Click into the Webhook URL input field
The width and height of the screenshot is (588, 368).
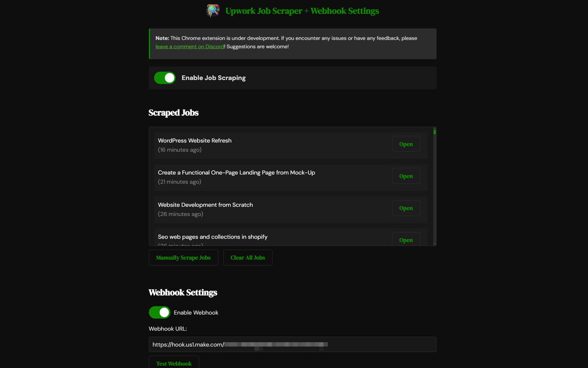[293, 345]
